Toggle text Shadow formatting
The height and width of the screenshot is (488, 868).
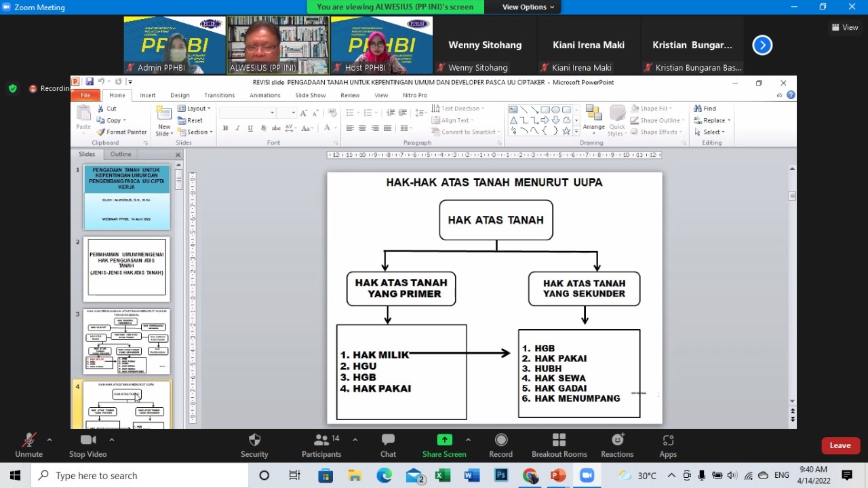262,128
